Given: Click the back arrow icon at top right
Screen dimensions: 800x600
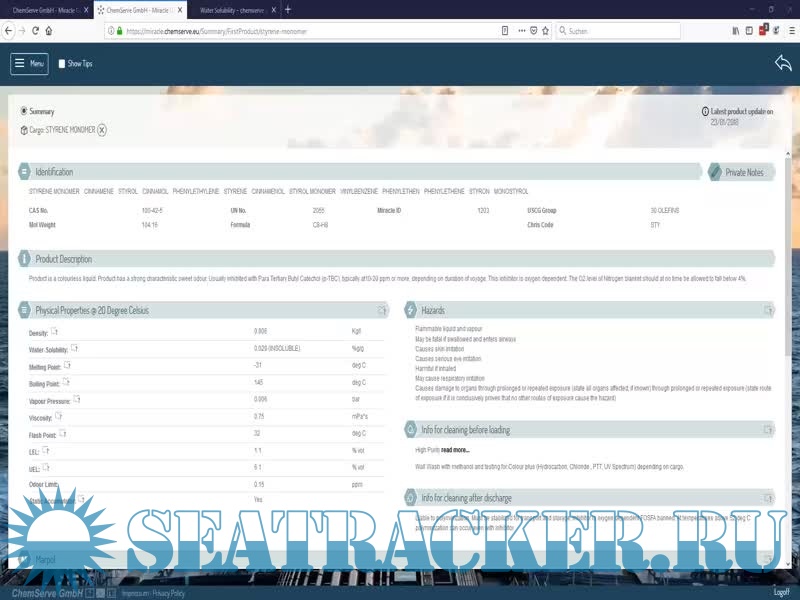Looking at the screenshot, I should (x=782, y=63).
